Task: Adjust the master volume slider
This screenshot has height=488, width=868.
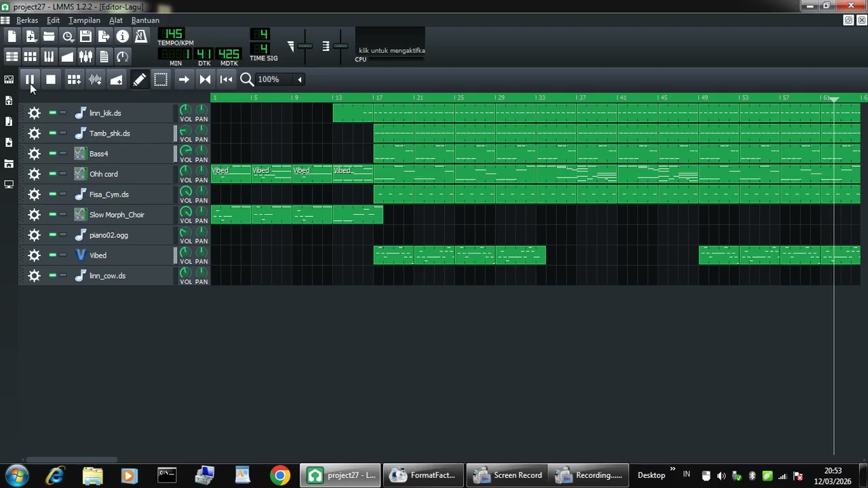Action: [305, 46]
